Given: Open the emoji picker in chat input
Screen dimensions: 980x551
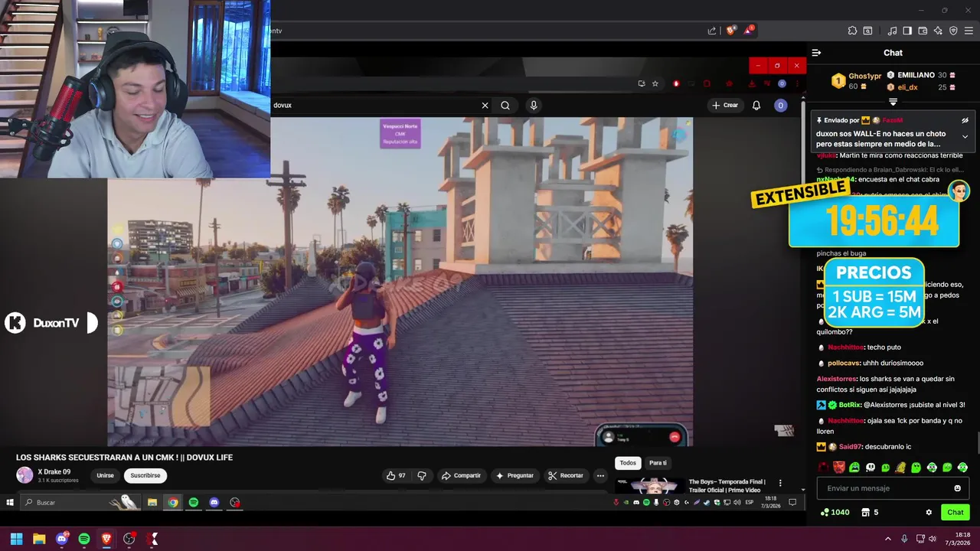Looking at the screenshot, I should point(957,488).
